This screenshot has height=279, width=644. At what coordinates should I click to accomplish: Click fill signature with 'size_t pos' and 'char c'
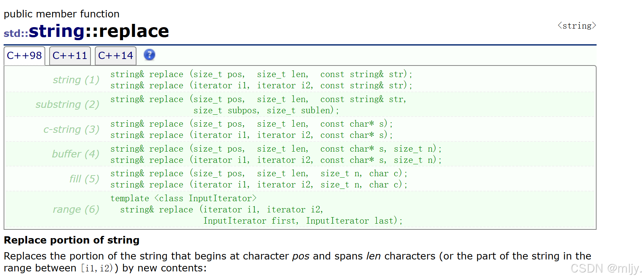point(259,174)
